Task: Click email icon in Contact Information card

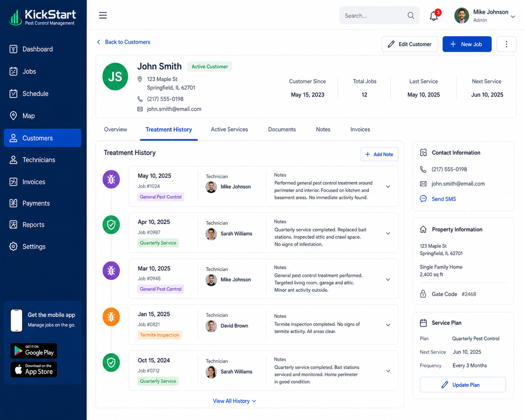Action: [x=423, y=184]
